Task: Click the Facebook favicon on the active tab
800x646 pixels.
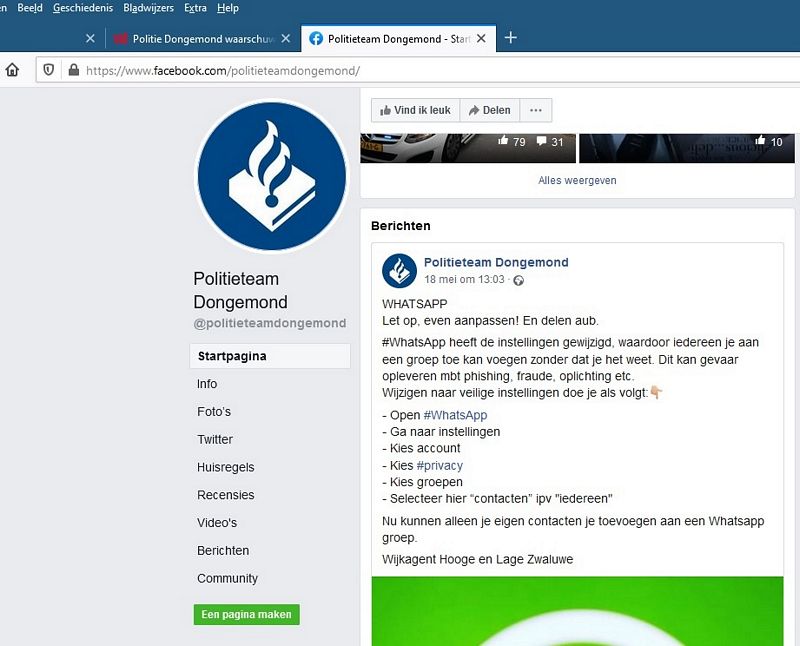Action: (316, 39)
